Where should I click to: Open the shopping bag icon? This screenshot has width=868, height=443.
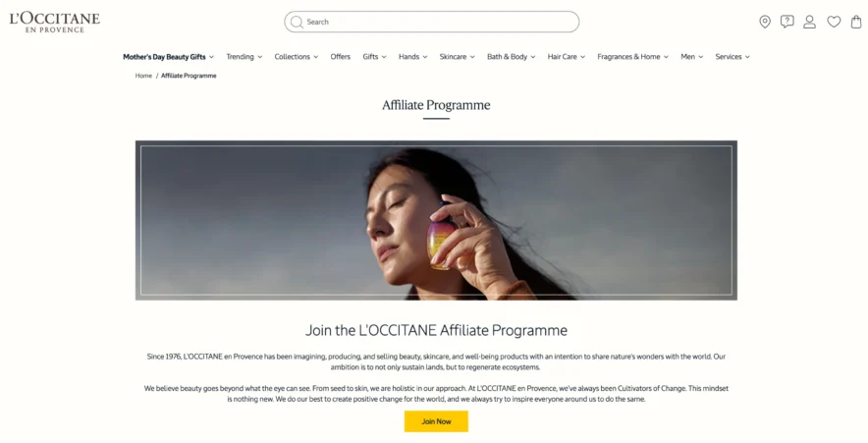coord(856,22)
